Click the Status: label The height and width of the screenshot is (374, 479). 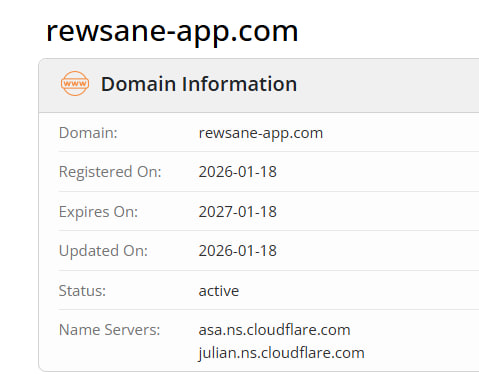pyautogui.click(x=82, y=291)
